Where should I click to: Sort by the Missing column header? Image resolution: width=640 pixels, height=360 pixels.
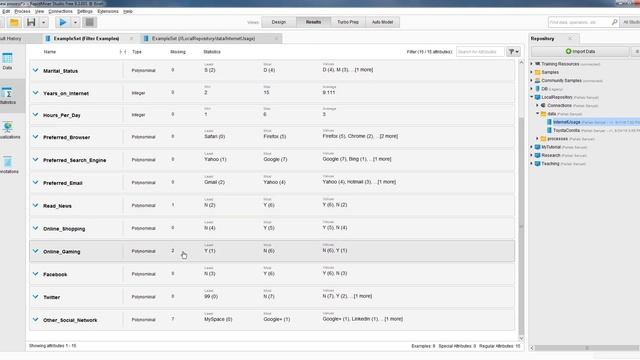point(178,52)
